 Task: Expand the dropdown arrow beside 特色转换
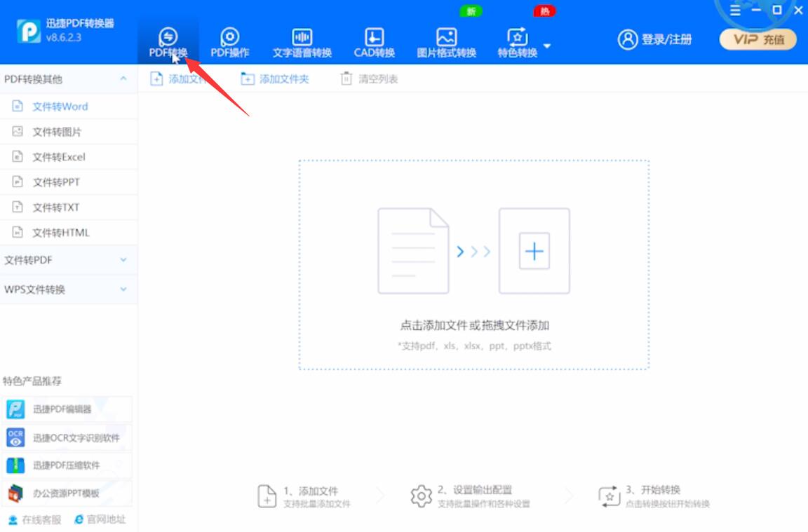pyautogui.click(x=547, y=46)
